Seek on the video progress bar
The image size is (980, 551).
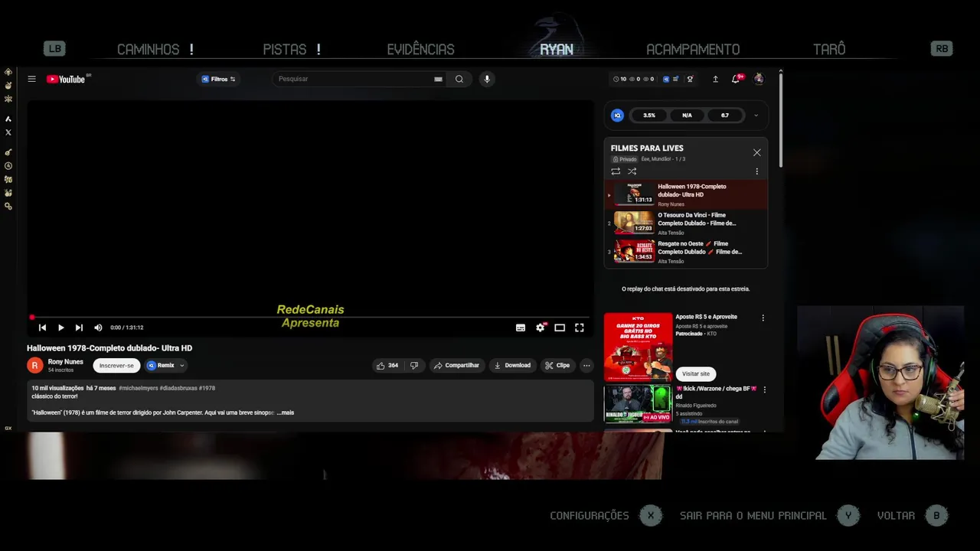click(x=310, y=317)
